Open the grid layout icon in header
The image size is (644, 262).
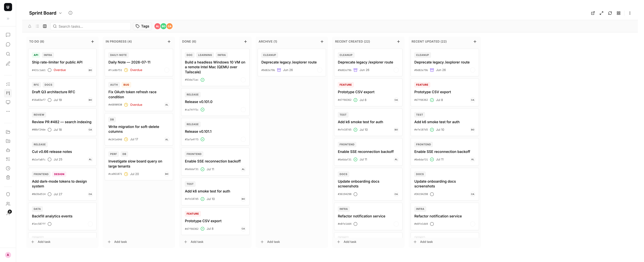point(618,13)
